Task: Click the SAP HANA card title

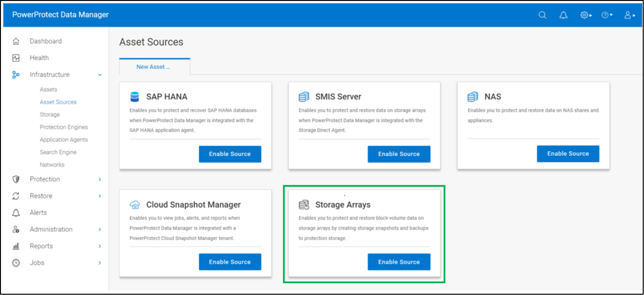Action: coord(167,97)
